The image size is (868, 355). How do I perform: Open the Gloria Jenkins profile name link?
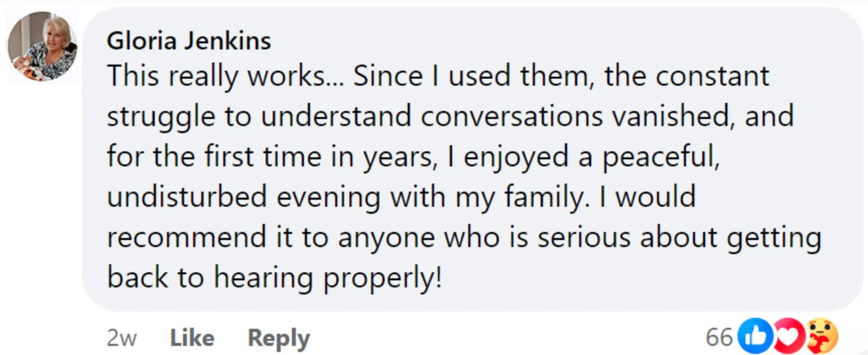point(189,40)
